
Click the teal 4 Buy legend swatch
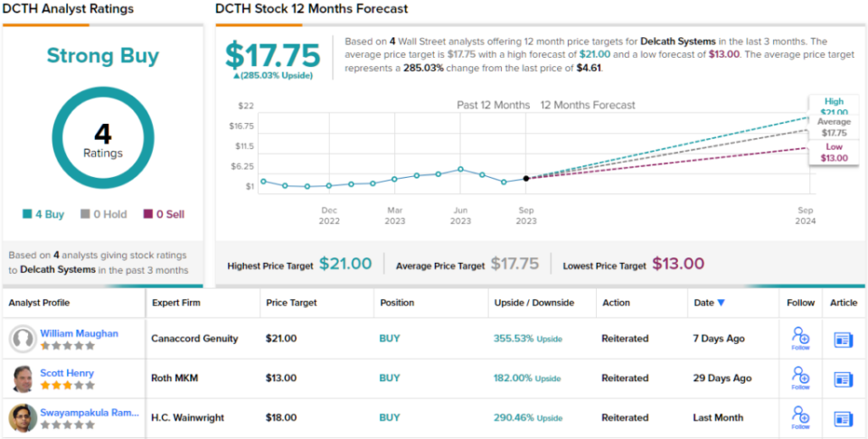(x=28, y=215)
